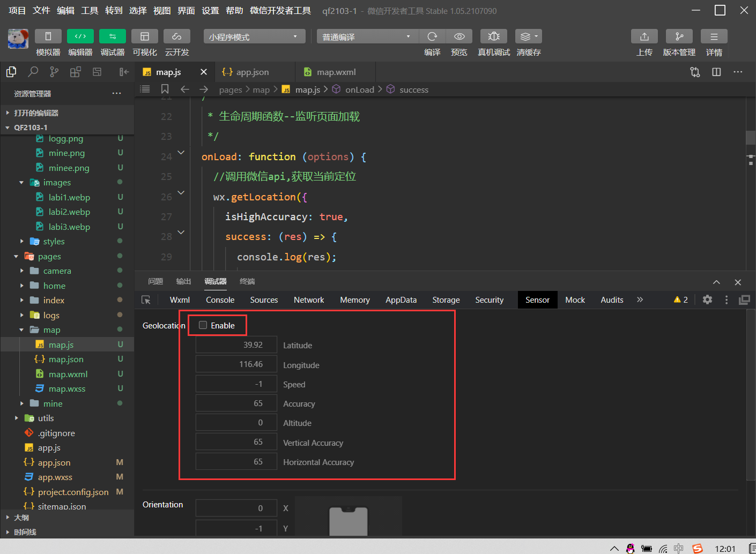This screenshot has height=554, width=756.
Task: Click the bookmark icon in breadcrumb bar
Action: point(165,89)
